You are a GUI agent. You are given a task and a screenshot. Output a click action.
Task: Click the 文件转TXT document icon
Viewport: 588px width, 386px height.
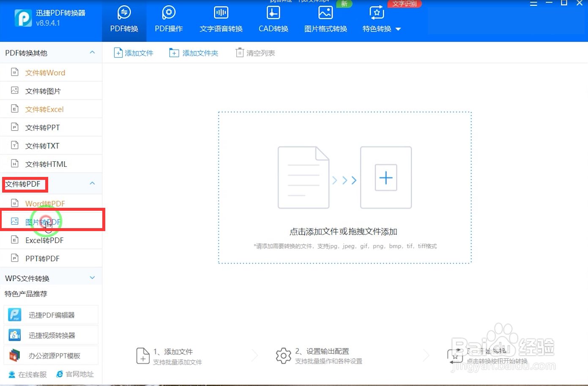15,145
